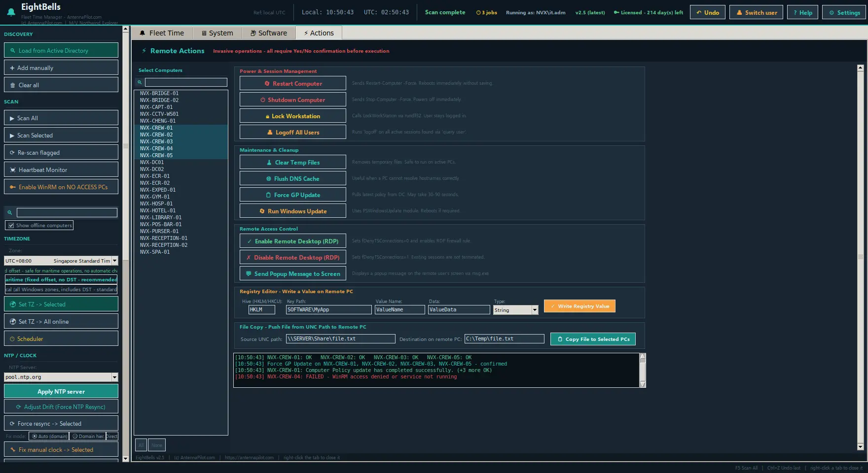Viewport: 868px width, 473px height.
Task: Open the Scheduler from sidebar
Action: 61,338
